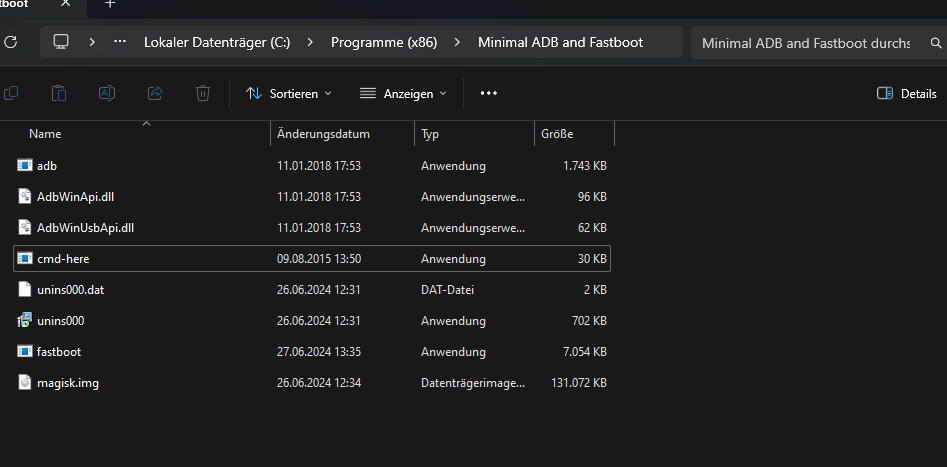Open the Sortieren dropdown menu
The width and height of the screenshot is (947, 467).
point(288,93)
